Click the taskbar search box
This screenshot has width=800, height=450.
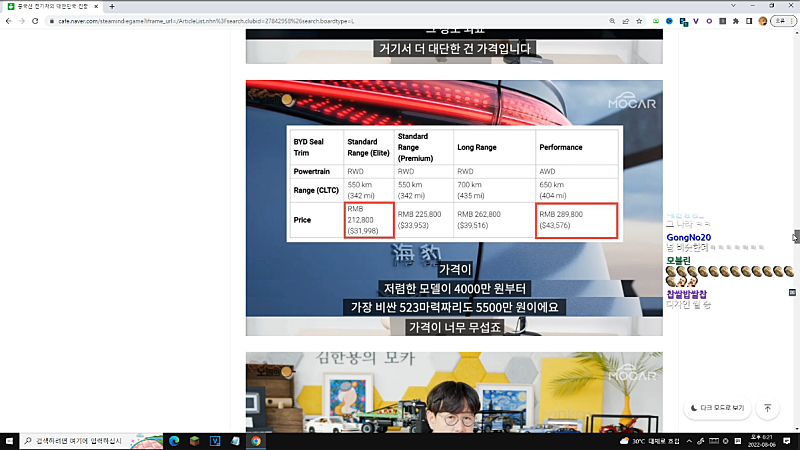(91, 441)
